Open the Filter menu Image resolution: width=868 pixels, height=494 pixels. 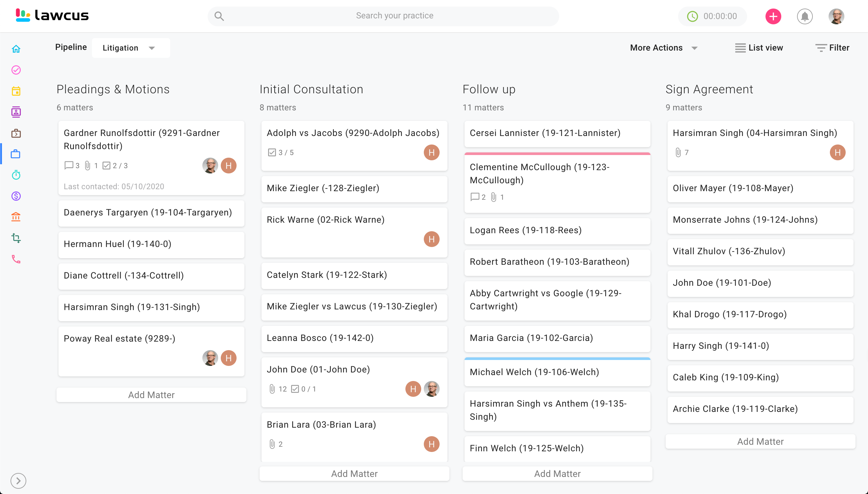(x=832, y=48)
